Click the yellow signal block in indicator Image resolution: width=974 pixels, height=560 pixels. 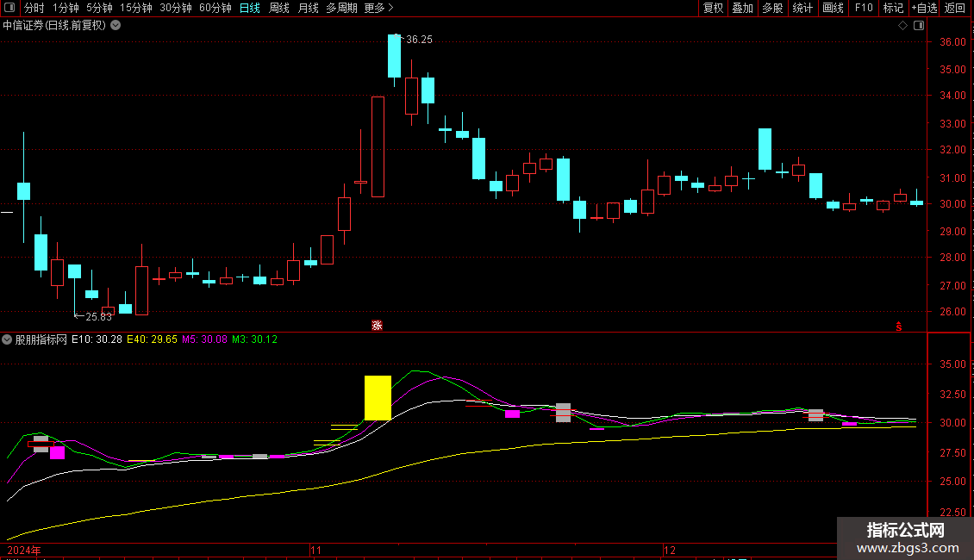click(378, 398)
